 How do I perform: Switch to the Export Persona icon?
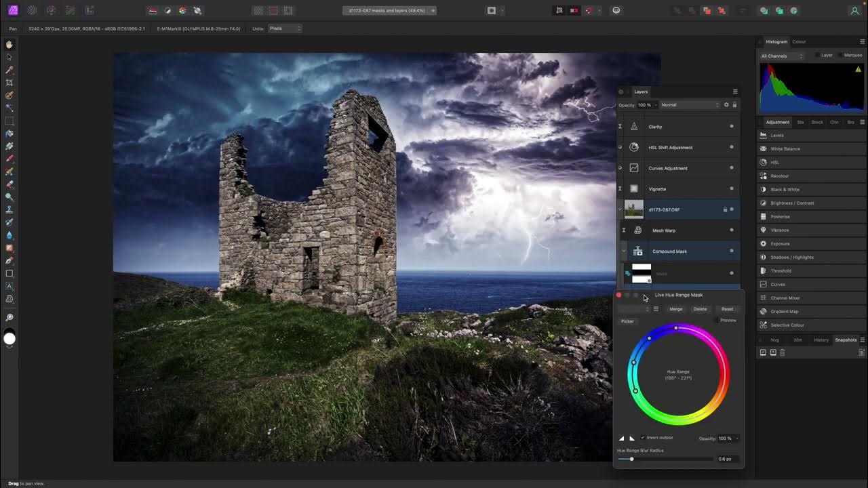pos(90,11)
